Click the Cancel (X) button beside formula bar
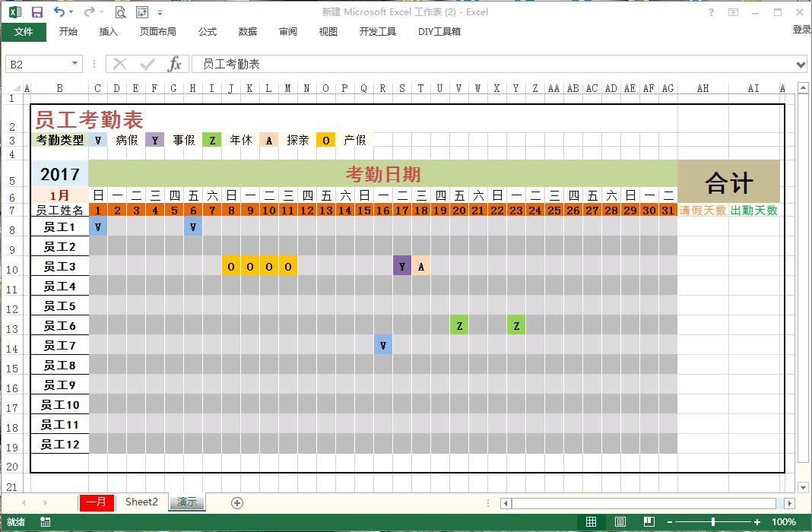The image size is (812, 532). coord(119,64)
